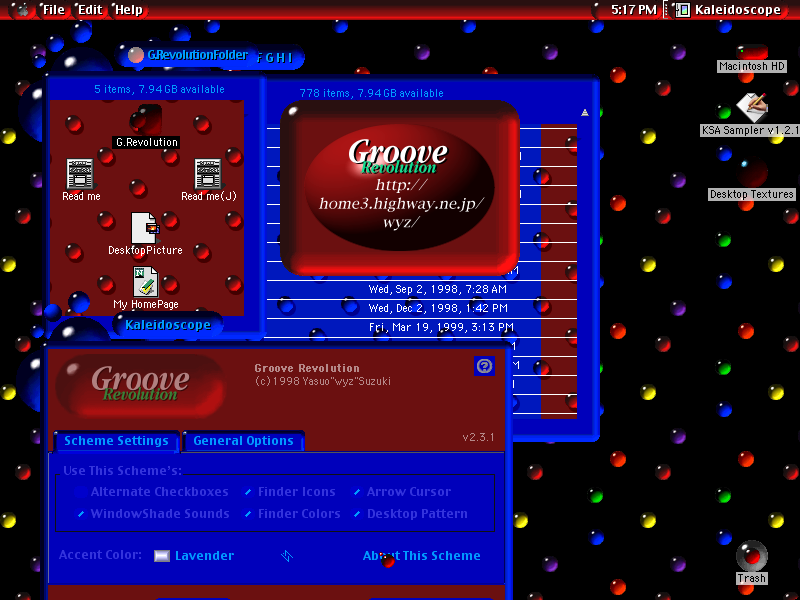Open the Edit menu
Viewport: 800px width, 600px height.
click(90, 10)
